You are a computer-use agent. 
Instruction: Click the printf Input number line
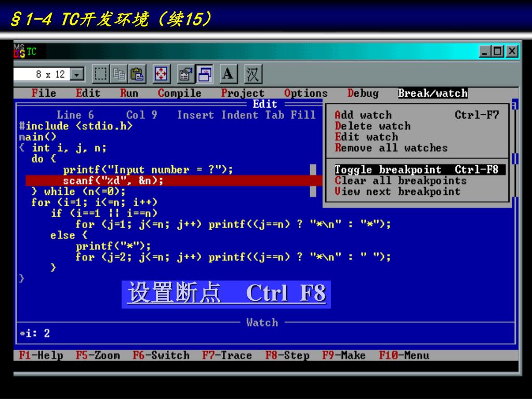[148, 169]
